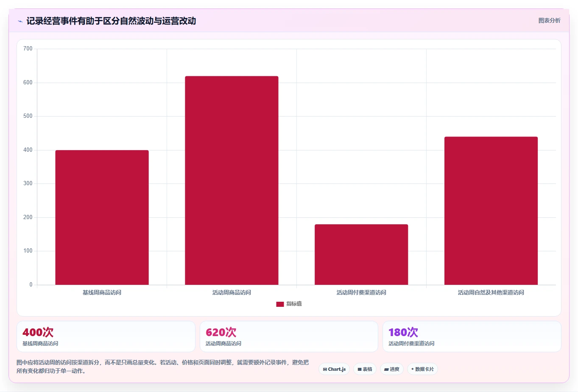Screen dimensions: 578x392
Task: Click the 数据卡片 tag chip
Action: 422,369
